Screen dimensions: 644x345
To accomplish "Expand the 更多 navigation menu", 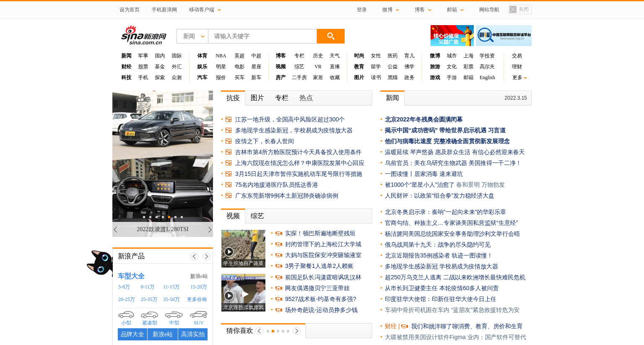I will point(519,77).
